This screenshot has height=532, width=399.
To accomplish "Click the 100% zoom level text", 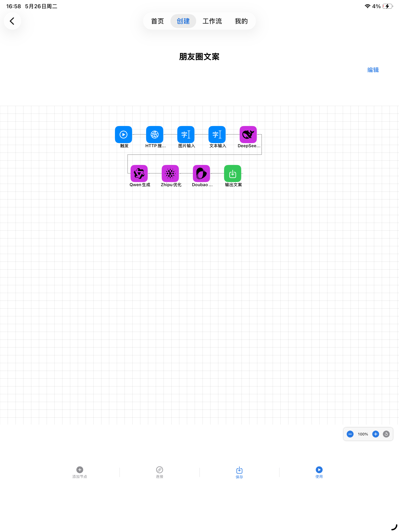I will pyautogui.click(x=363, y=434).
